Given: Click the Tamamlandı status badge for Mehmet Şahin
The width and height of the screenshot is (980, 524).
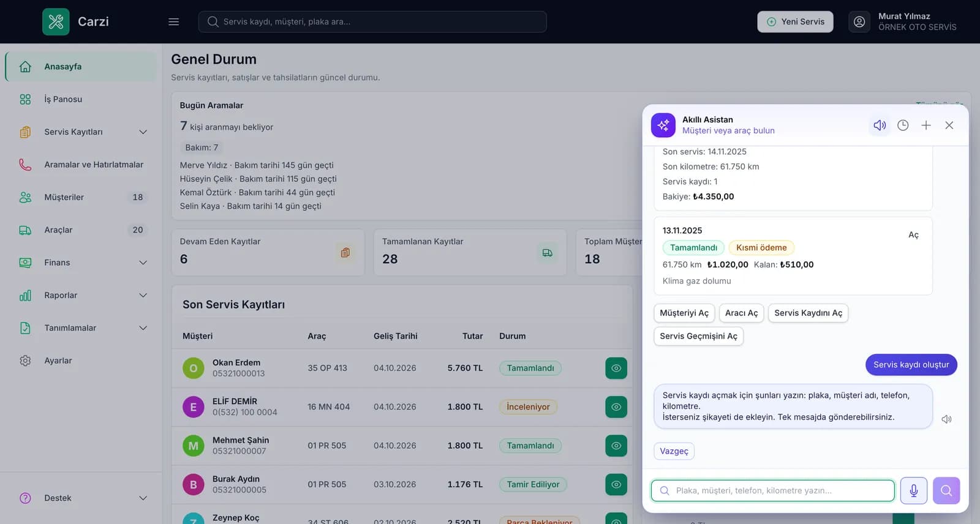Looking at the screenshot, I should click(x=530, y=446).
